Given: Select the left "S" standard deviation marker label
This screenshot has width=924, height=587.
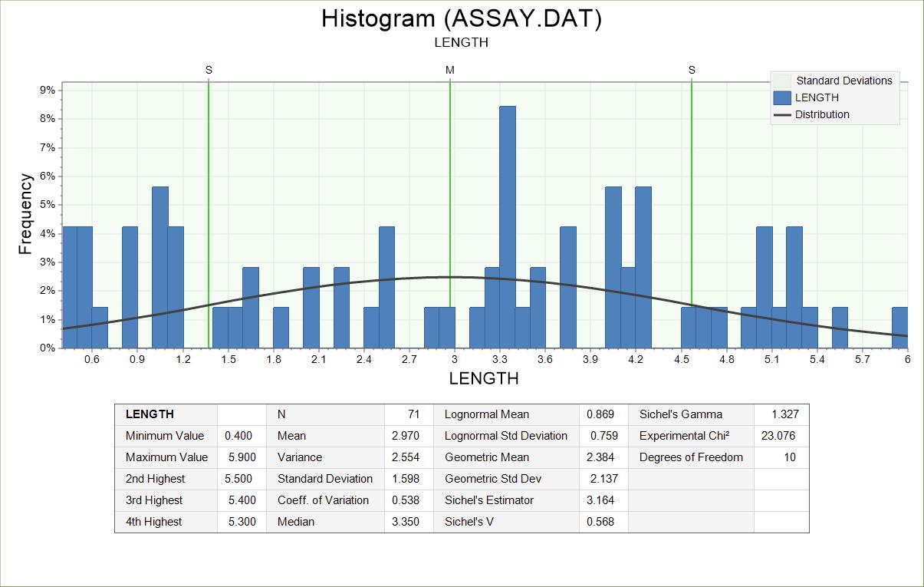Looking at the screenshot, I should 209,70.
